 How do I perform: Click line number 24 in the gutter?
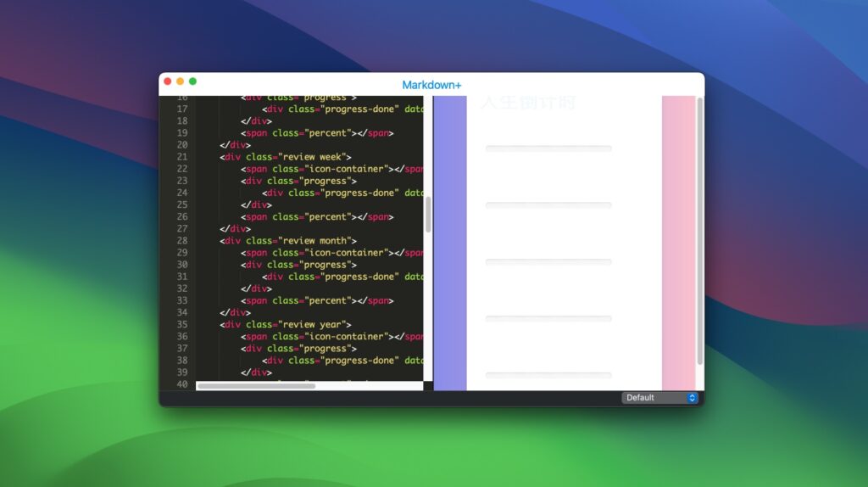pyautogui.click(x=182, y=193)
